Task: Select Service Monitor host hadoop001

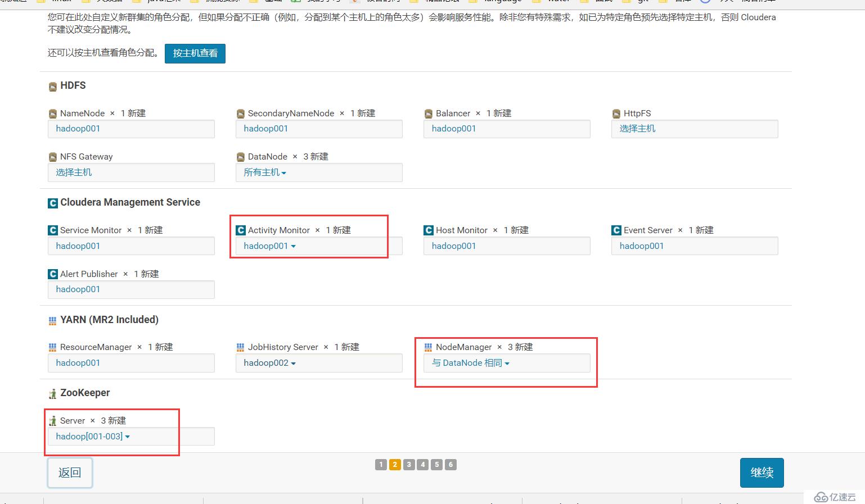Action: pyautogui.click(x=78, y=246)
